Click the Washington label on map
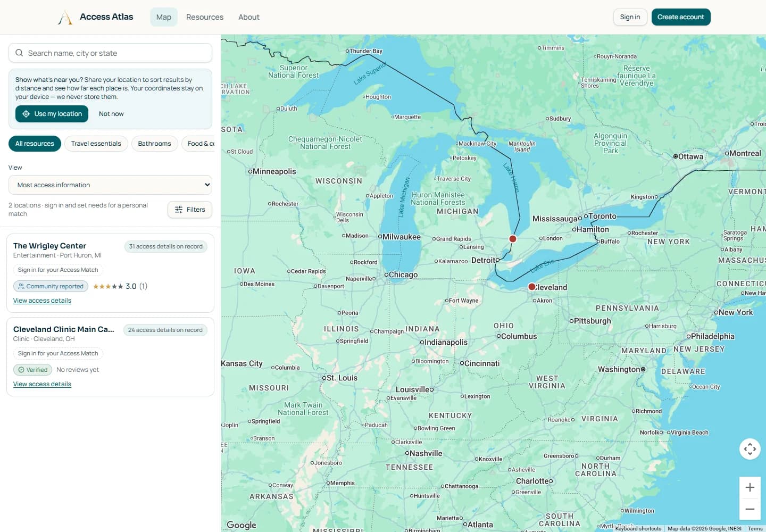 619,369
